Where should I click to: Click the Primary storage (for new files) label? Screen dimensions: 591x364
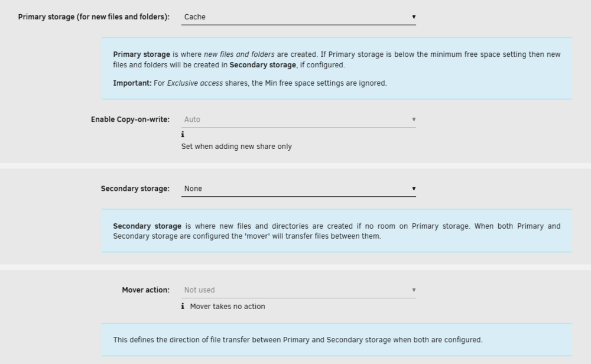pos(94,17)
